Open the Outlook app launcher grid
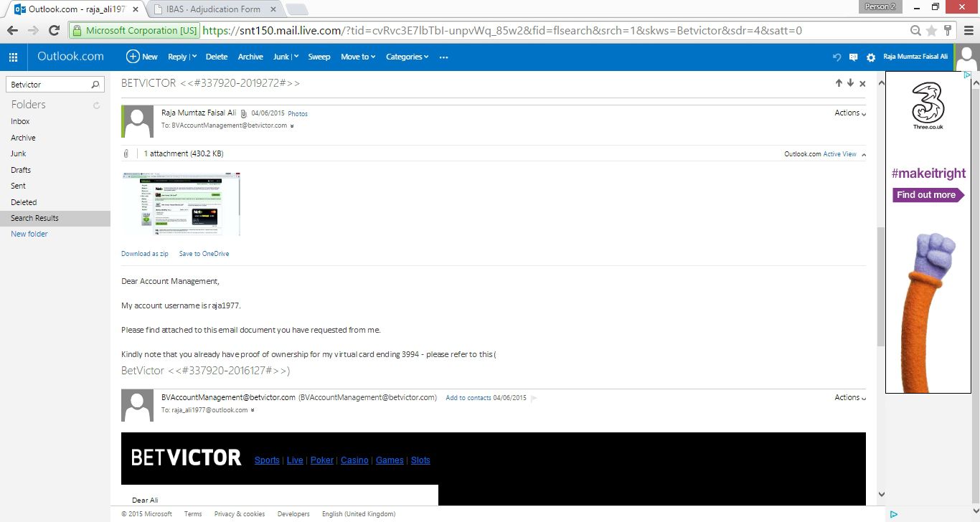 click(x=13, y=57)
